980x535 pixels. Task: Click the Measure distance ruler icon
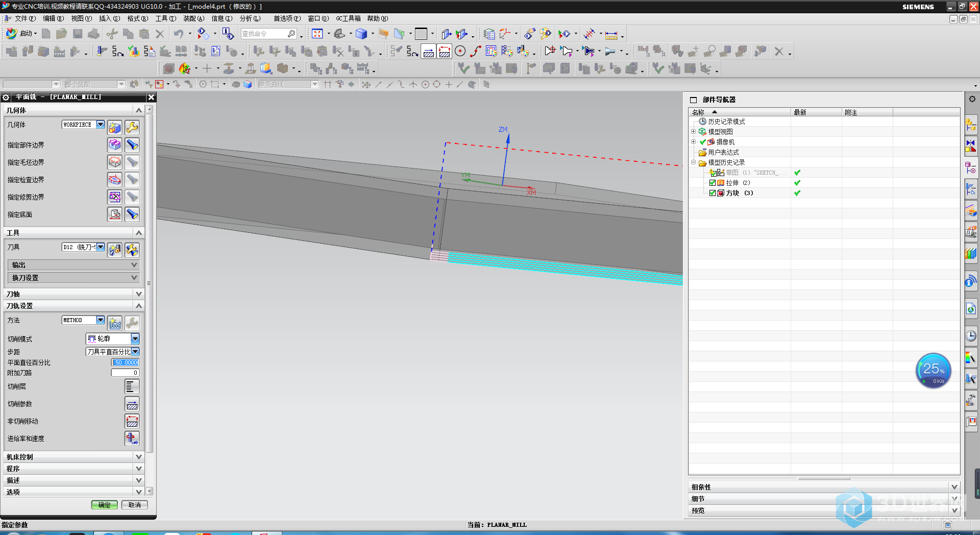click(611, 34)
